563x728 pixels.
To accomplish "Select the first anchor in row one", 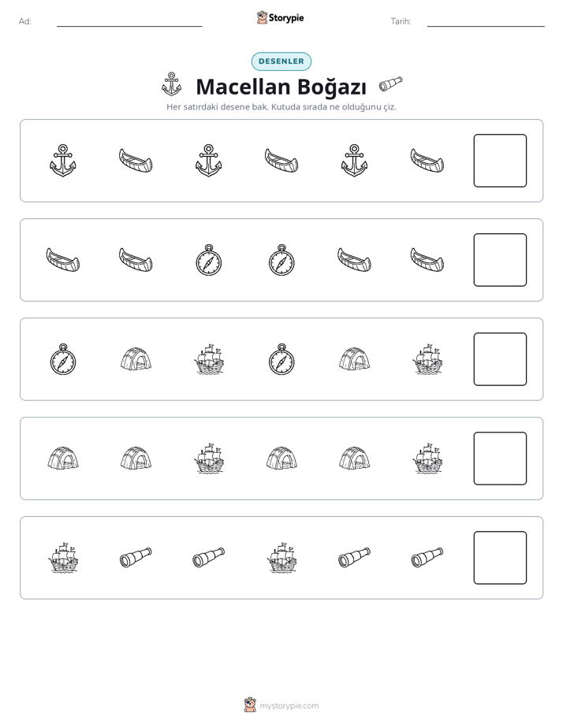I will (63, 161).
